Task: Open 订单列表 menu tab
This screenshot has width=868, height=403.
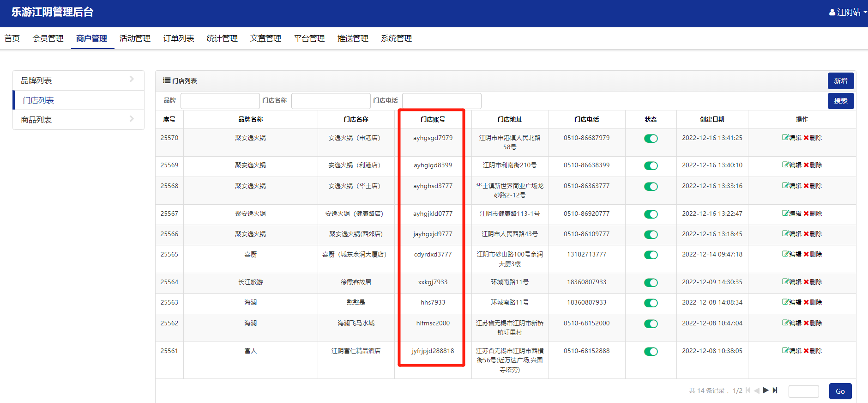Action: tap(178, 38)
